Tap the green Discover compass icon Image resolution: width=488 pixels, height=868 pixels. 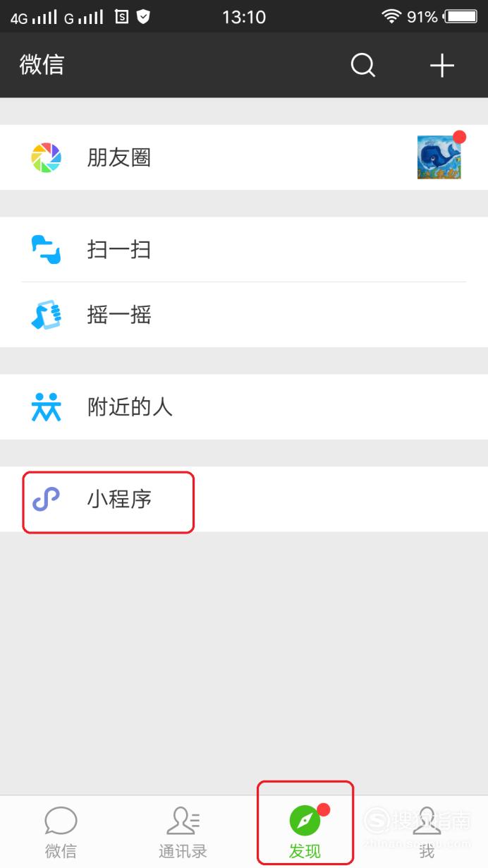[305, 821]
